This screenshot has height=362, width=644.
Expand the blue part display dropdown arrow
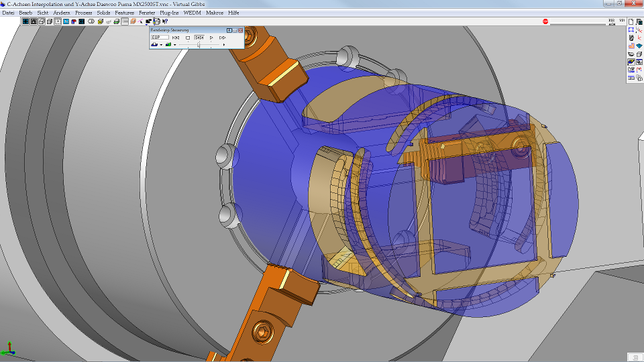[161, 45]
